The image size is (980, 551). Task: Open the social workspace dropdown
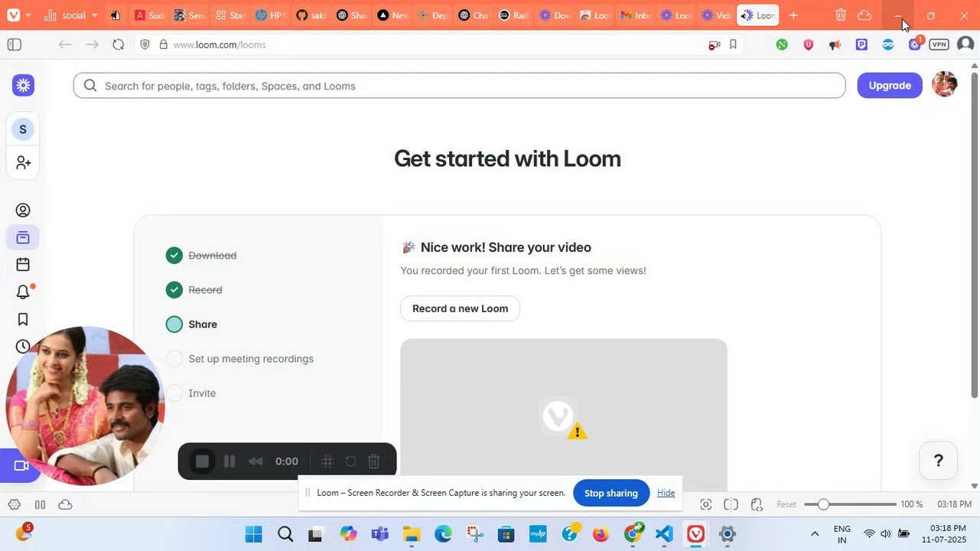coord(71,15)
